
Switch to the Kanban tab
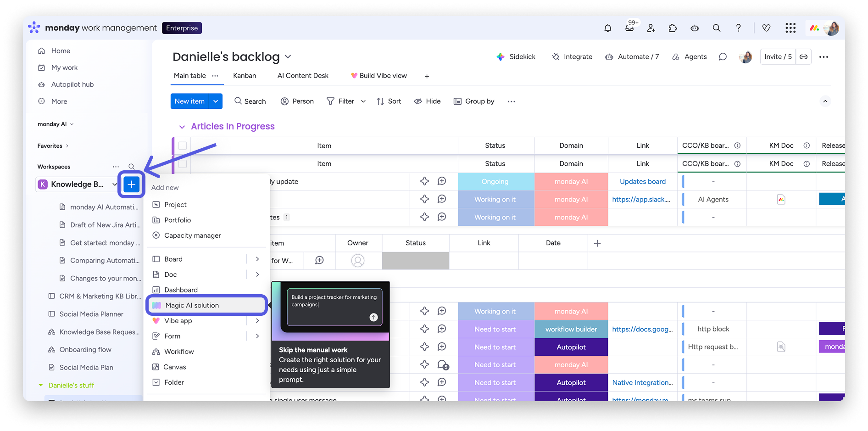[x=245, y=76]
